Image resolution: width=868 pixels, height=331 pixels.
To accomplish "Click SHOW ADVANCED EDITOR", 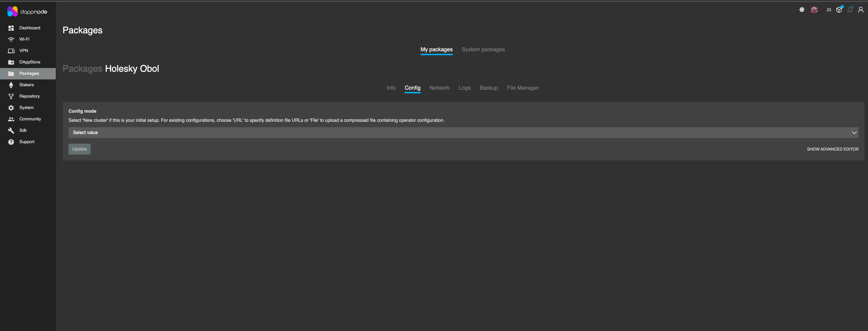I will click(832, 149).
